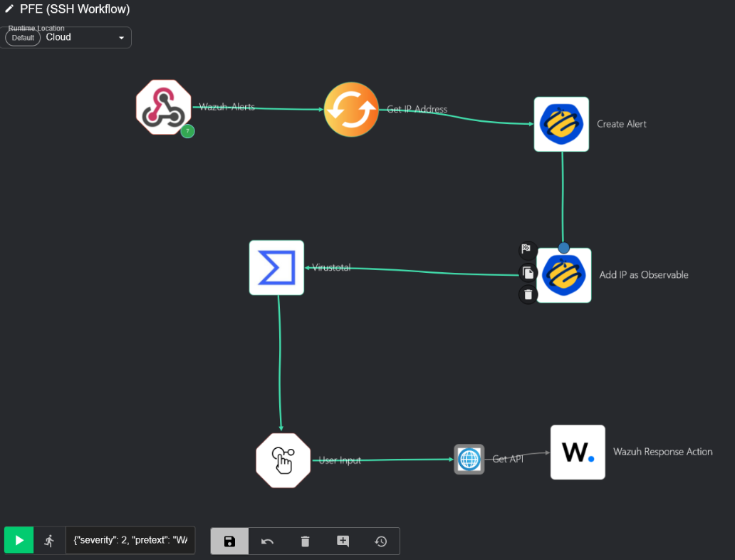This screenshot has width=735, height=560.
Task: Select the Wazuh Alerts webhook node
Action: coord(164,108)
